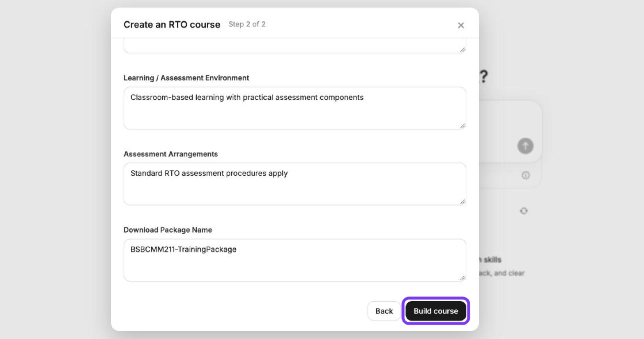The height and width of the screenshot is (339, 644).
Task: Click the 'Assessment Arrangements' label
Action: (171, 154)
